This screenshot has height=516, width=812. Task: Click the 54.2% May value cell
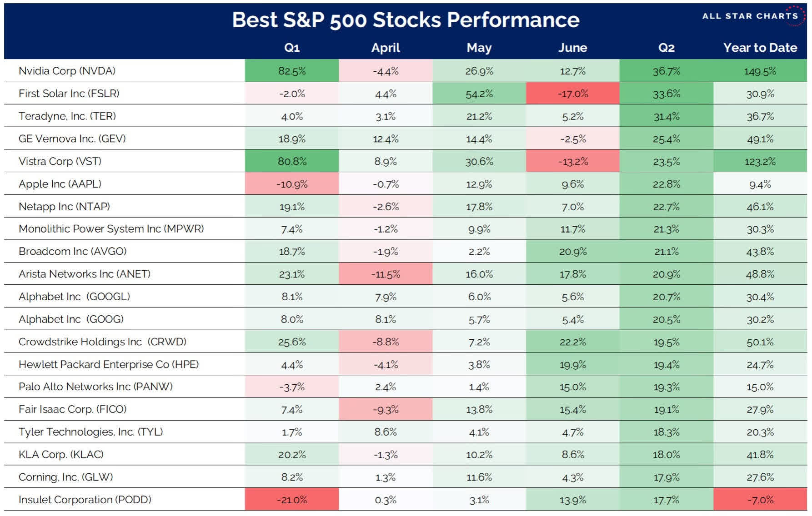click(x=479, y=94)
